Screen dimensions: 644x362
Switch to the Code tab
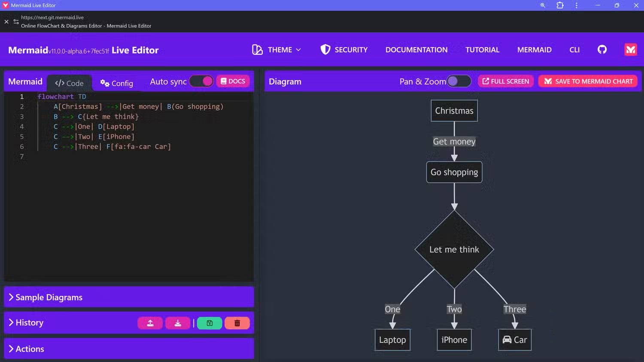point(69,83)
